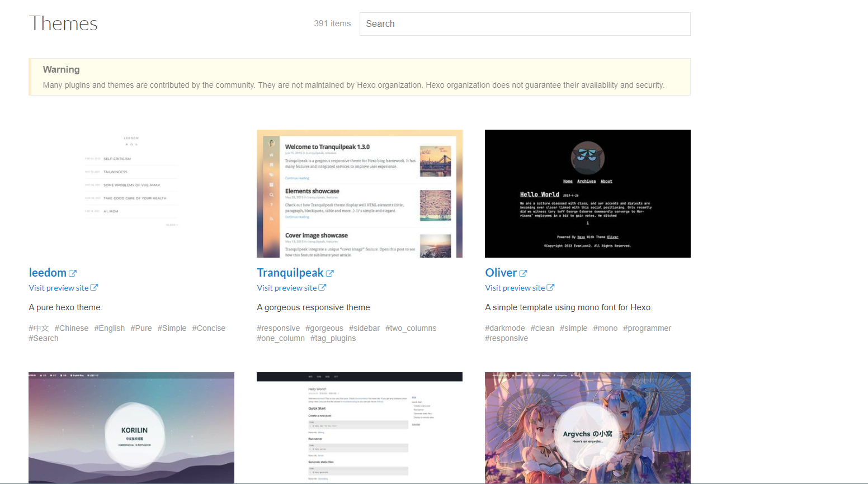Screen dimensions: 868x484
Task: Open the KORILIN theme thumbnail
Action: 131,428
